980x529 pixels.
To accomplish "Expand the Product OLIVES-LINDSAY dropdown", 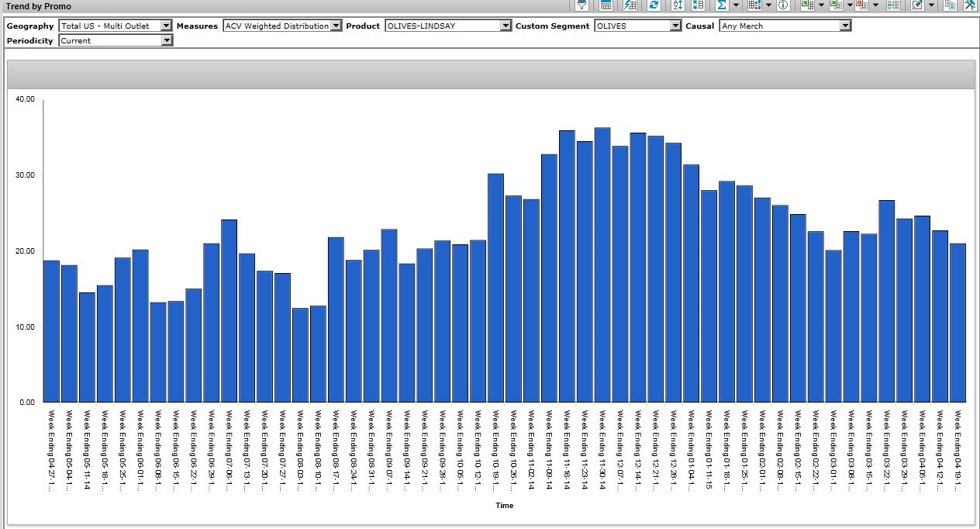I will point(506,26).
